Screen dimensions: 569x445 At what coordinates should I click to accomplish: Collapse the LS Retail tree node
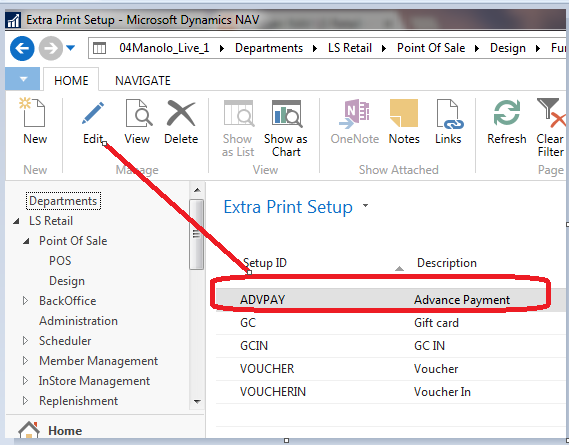(16, 221)
